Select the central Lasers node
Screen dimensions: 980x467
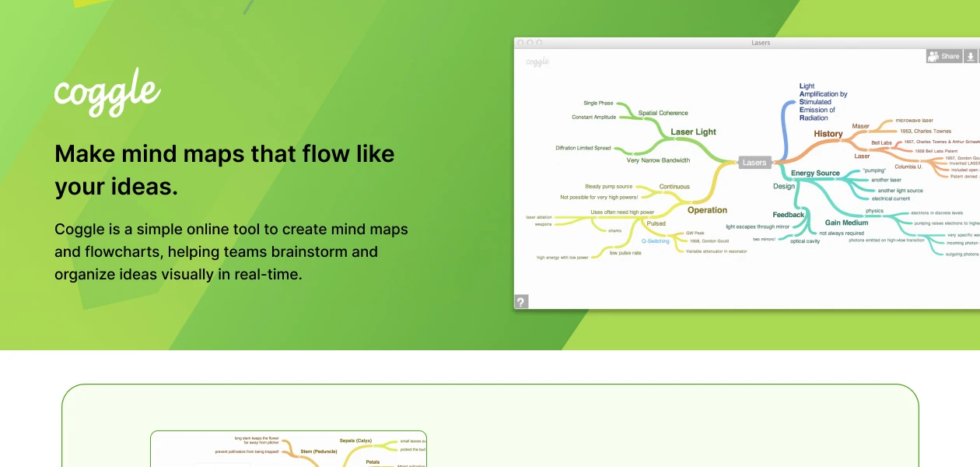[754, 163]
